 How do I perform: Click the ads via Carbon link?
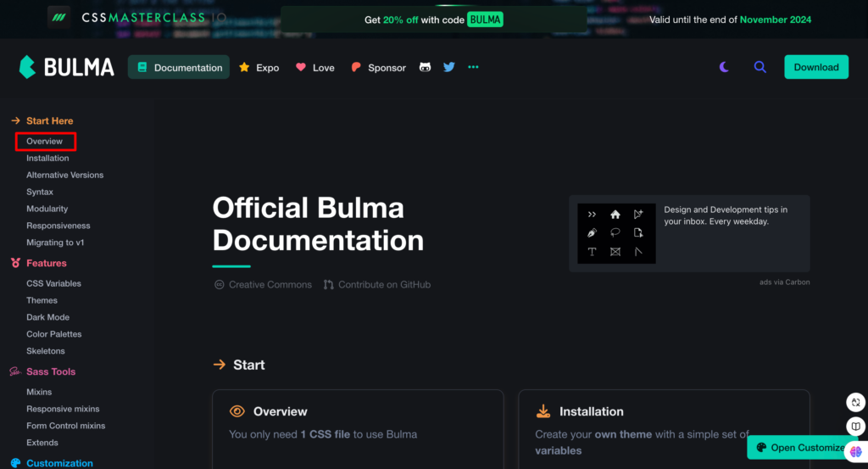(784, 282)
